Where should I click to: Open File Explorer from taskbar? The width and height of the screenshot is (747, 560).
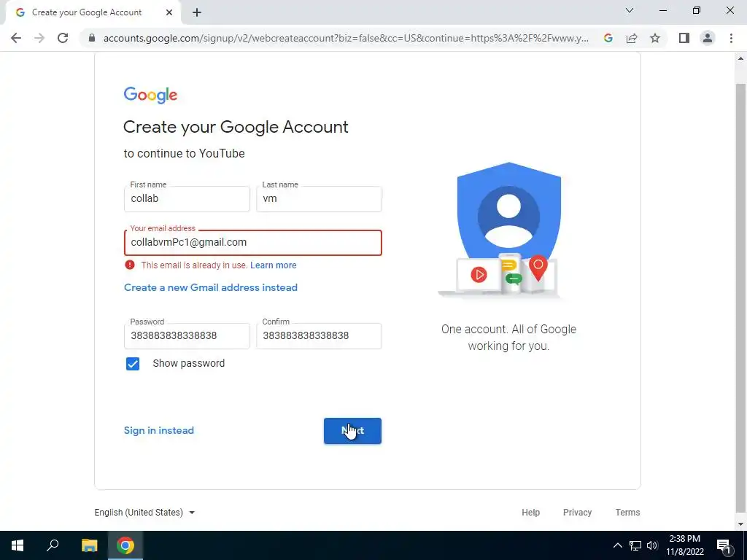(89, 545)
